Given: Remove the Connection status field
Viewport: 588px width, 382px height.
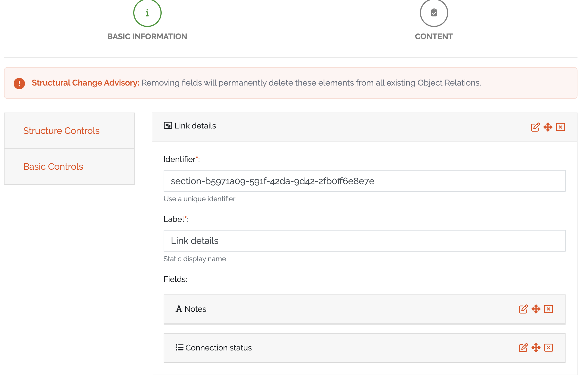Looking at the screenshot, I should [548, 348].
